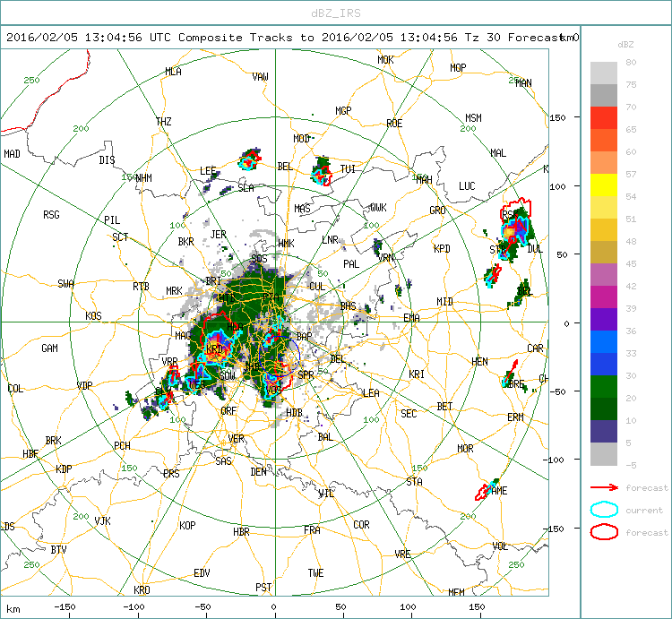Image resolution: width=672 pixels, height=619 pixels.
Task: Pick the 33-36 dBZ light blue swatch
Action: (604, 342)
